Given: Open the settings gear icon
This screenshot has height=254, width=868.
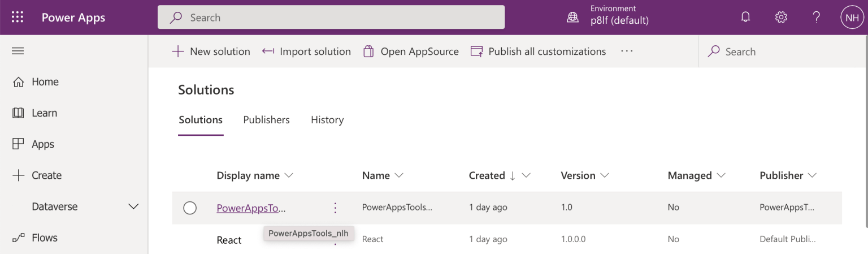Looking at the screenshot, I should pos(781,18).
